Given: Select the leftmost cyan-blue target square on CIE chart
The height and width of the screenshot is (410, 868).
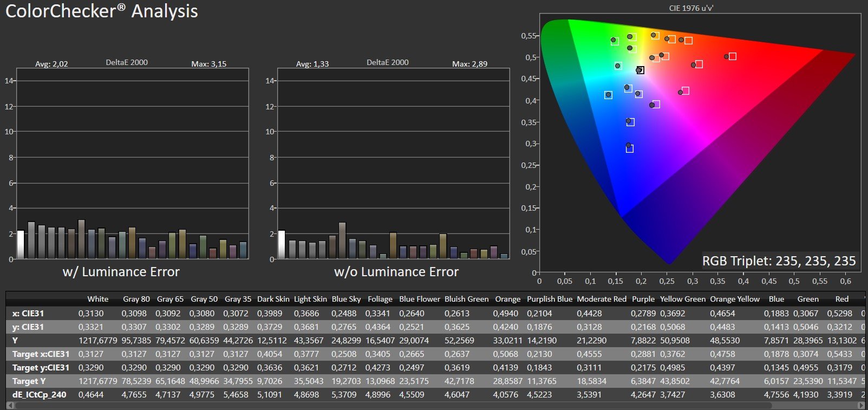Looking at the screenshot, I should point(608,95).
